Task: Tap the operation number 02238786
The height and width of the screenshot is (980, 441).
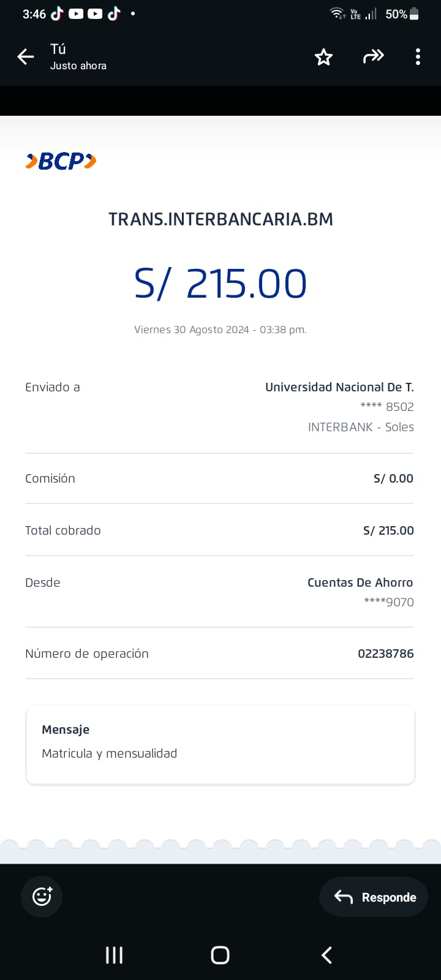Action: click(x=385, y=654)
